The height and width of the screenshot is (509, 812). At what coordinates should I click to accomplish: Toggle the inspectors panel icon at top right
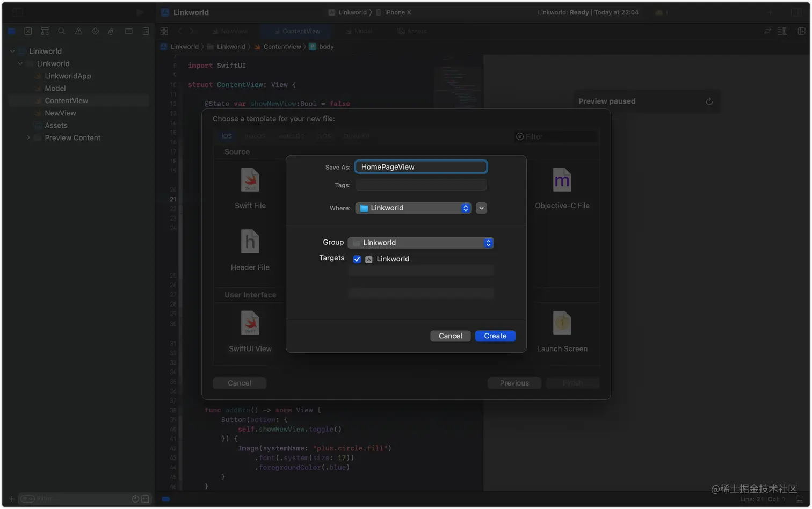point(796,12)
